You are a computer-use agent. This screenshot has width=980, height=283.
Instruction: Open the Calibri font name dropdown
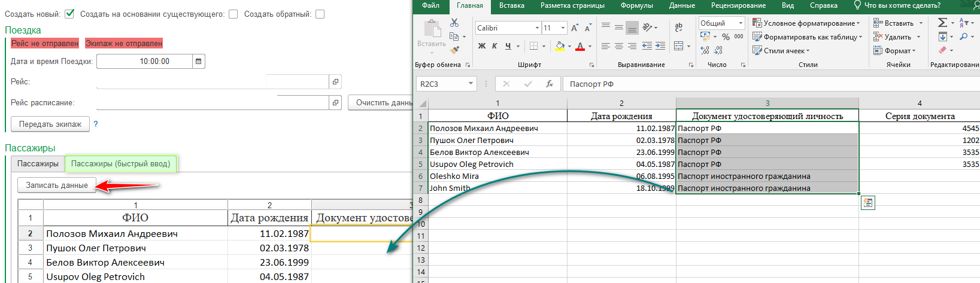pos(537,28)
